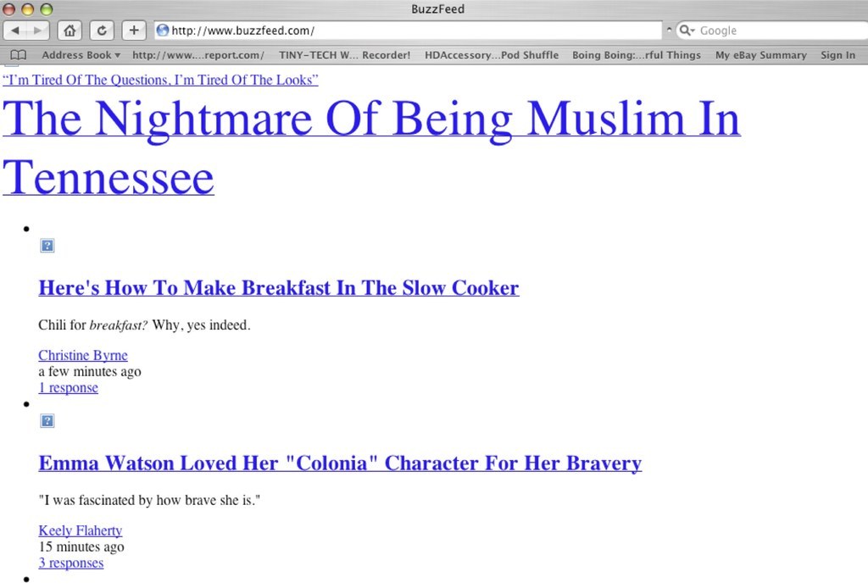Click the missing image icon above Emma Watson article
This screenshot has width=868, height=588.
[x=47, y=421]
